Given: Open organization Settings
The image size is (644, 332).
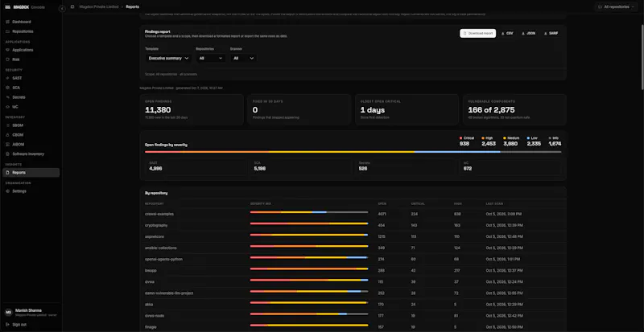Looking at the screenshot, I should [x=31, y=191].
